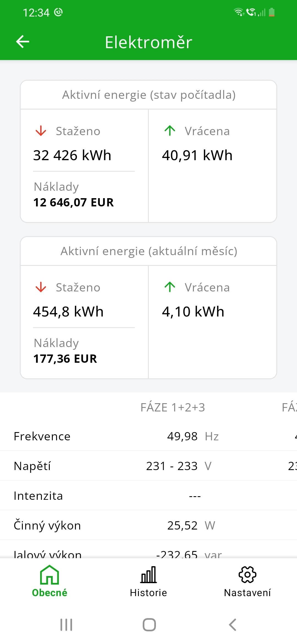Select the 32 426 kWh counter value

click(x=72, y=155)
